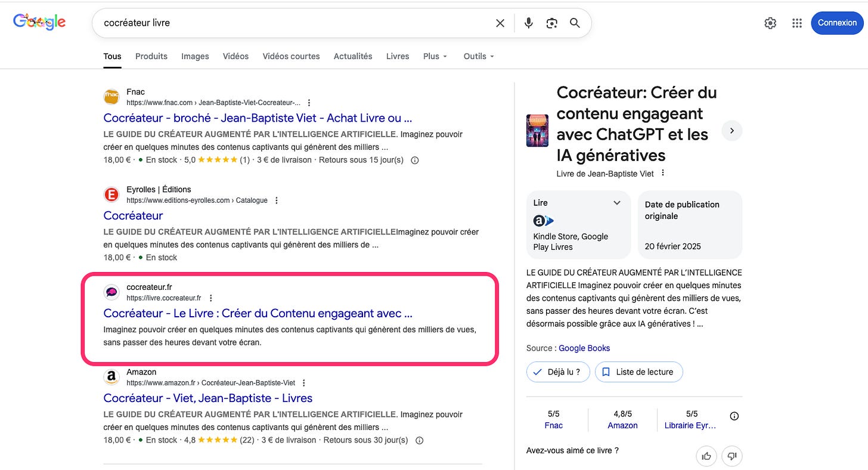
Task: Switch to the Vidéos tab
Action: tap(235, 56)
